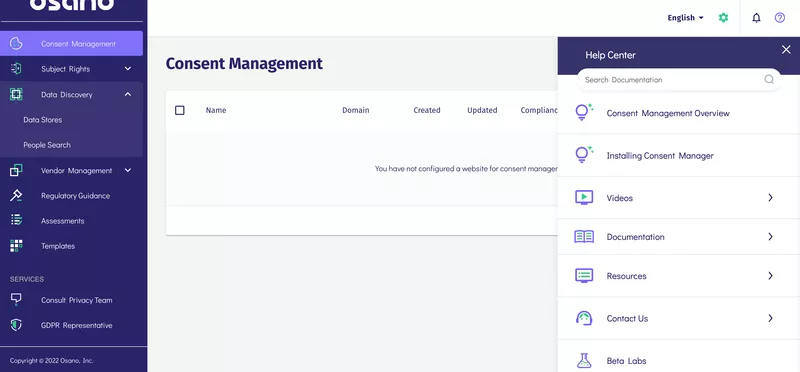Close the Help Center panel

click(x=786, y=49)
